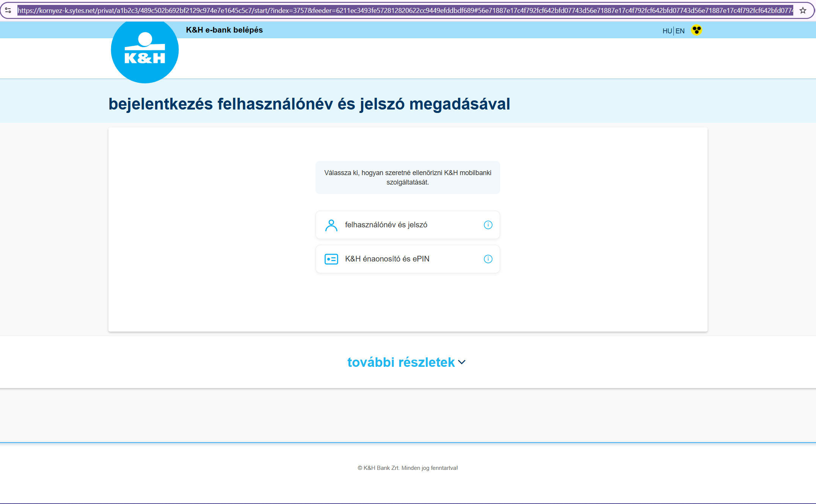816x504 pixels.
Task: Click the person icon for username login
Action: [331, 225]
